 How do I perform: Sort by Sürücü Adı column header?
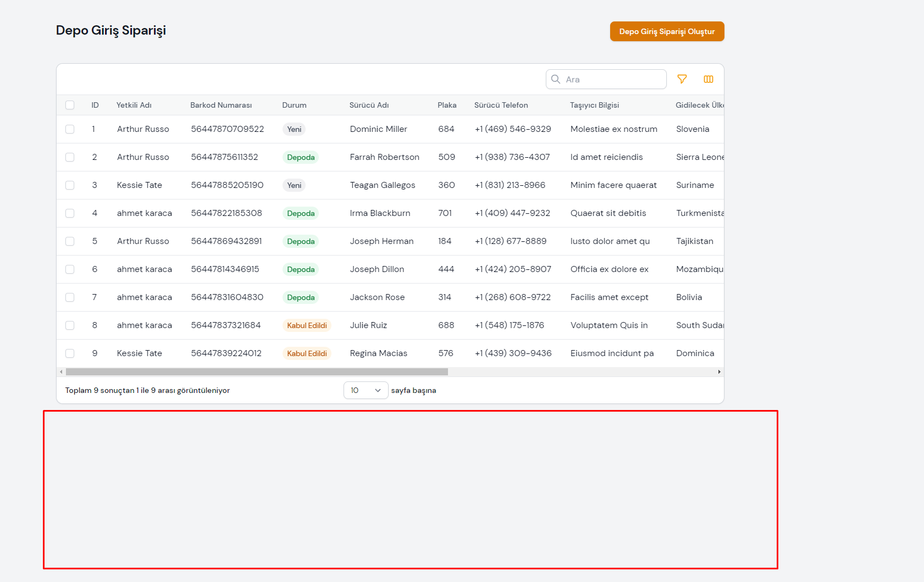pos(369,105)
